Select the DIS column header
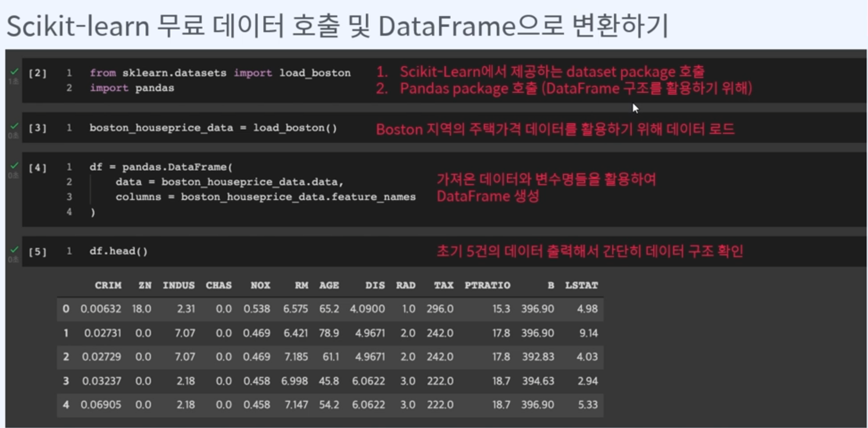This screenshot has height=428, width=868. click(375, 286)
